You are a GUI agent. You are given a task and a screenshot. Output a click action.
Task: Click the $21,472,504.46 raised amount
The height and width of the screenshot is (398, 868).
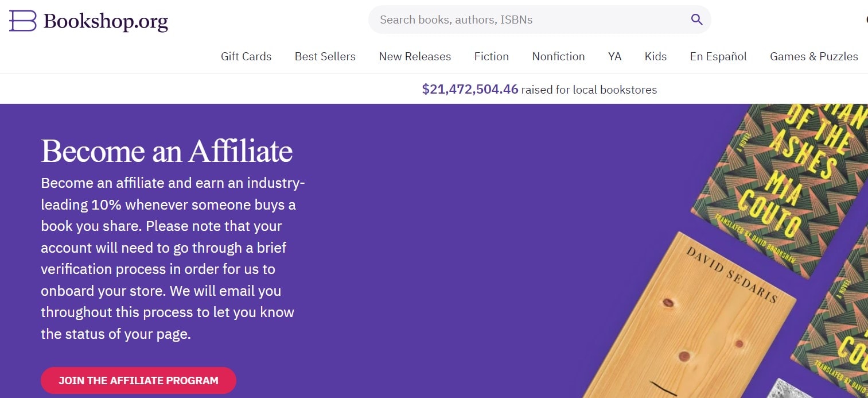(470, 90)
